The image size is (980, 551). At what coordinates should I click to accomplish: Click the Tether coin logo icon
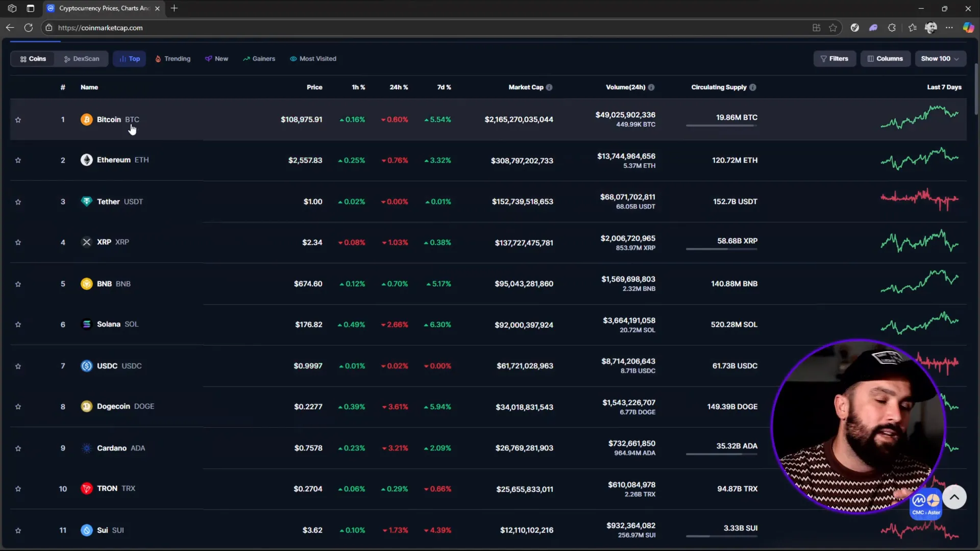[x=86, y=202]
